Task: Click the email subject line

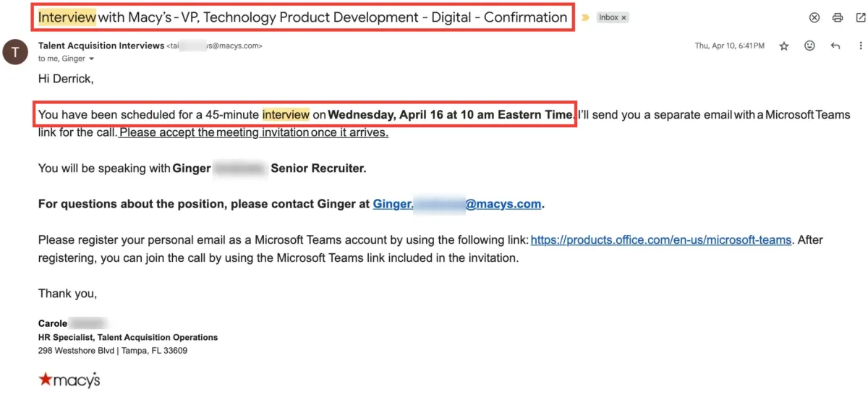Action: pyautogui.click(x=302, y=17)
